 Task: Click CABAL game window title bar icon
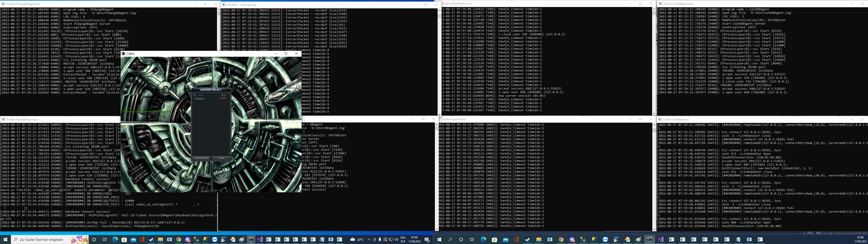coord(123,54)
